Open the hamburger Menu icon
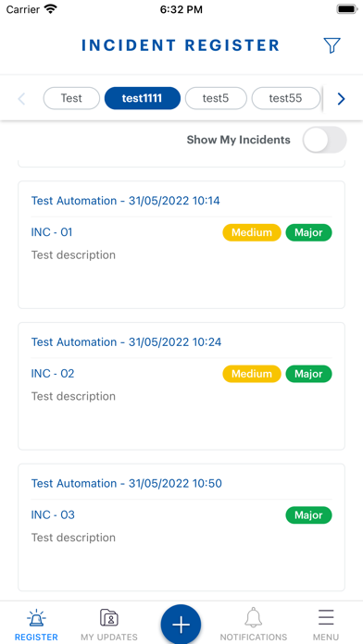 coord(326,618)
